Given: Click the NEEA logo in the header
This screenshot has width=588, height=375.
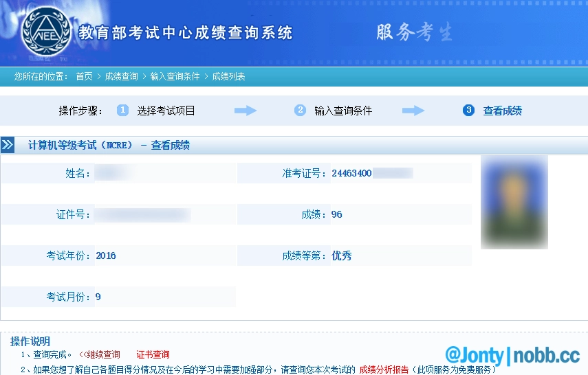Looking at the screenshot, I should point(47,31).
